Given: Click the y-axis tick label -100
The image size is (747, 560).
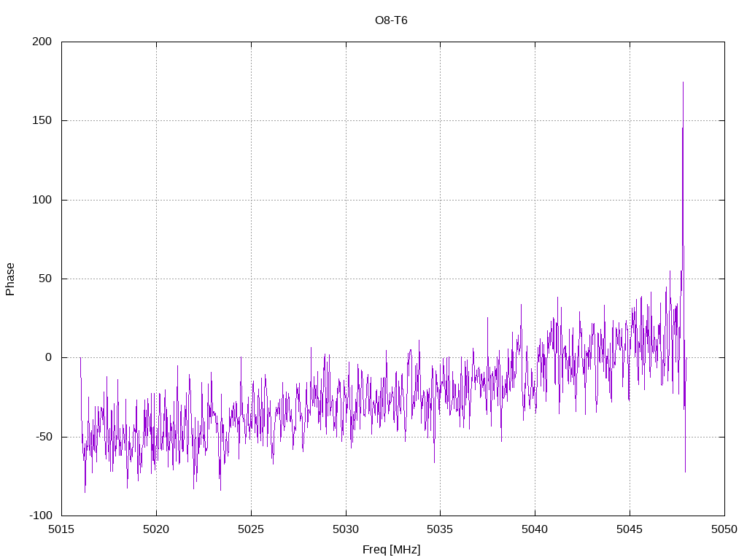Looking at the screenshot, I should 41,516.
